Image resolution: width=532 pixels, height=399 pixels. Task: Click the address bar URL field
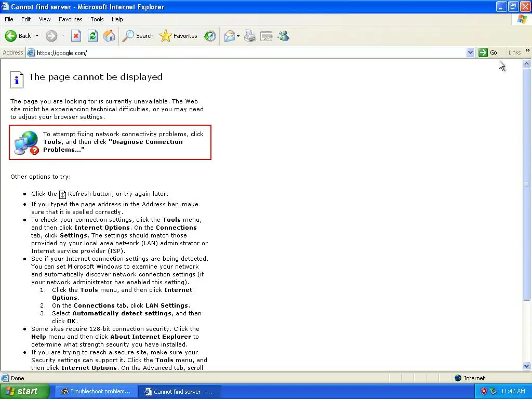251,52
